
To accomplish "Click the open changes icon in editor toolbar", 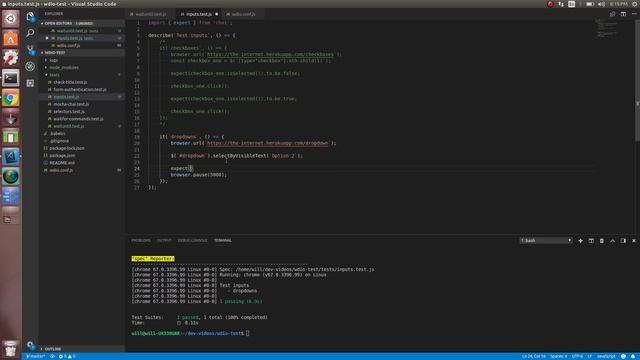I will coord(613,14).
